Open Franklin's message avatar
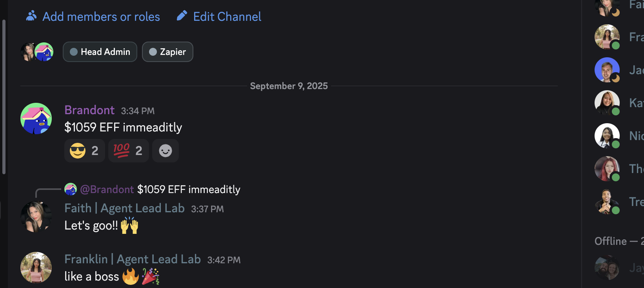The height and width of the screenshot is (288, 644). click(x=36, y=268)
